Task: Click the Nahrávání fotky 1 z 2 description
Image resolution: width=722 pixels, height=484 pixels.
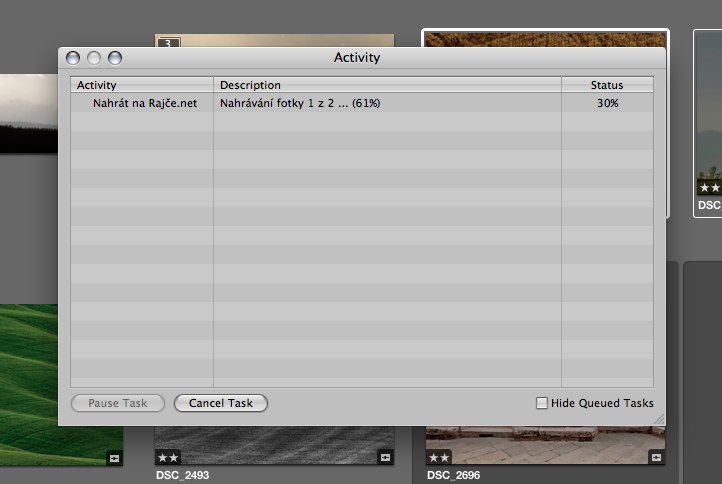Action: coord(300,103)
